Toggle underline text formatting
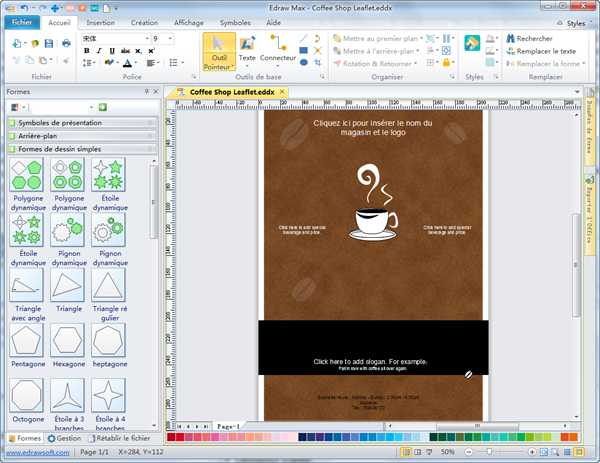This screenshot has width=600, height=463. coord(113,50)
